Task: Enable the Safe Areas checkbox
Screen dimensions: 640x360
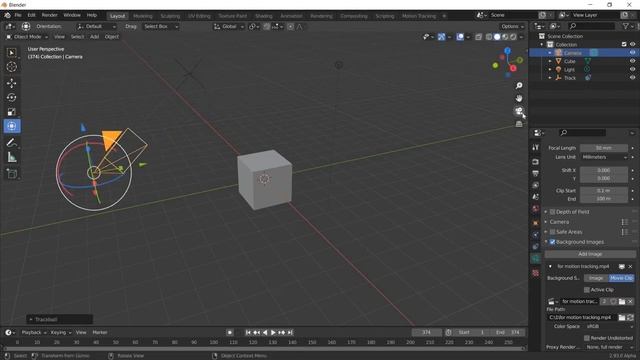Action: click(553, 232)
